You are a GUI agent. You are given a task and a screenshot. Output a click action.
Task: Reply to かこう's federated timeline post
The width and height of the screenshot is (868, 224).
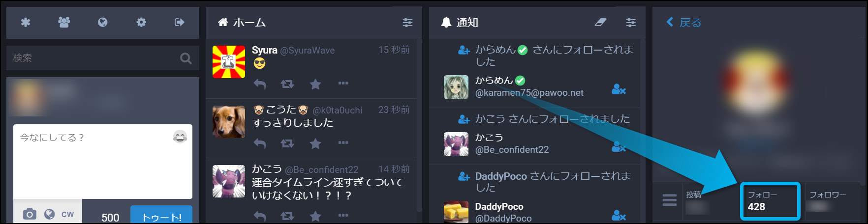260,216
